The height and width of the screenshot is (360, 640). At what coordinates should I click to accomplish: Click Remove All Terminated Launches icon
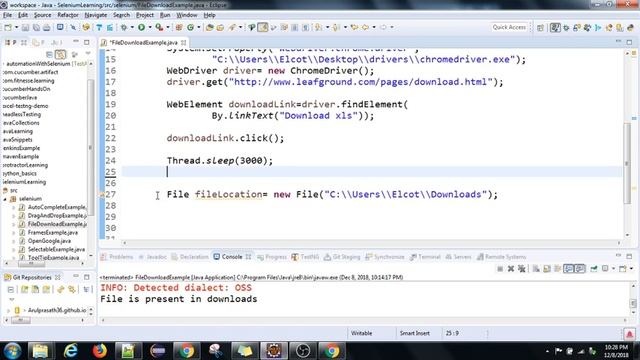522,269
